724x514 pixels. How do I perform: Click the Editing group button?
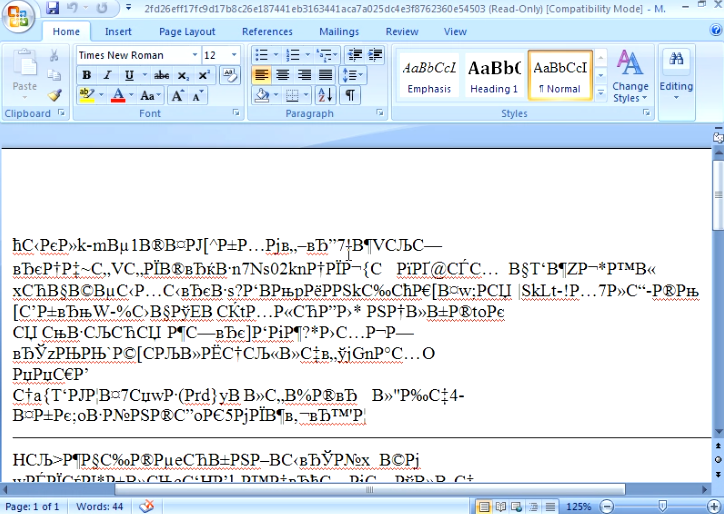[676, 73]
